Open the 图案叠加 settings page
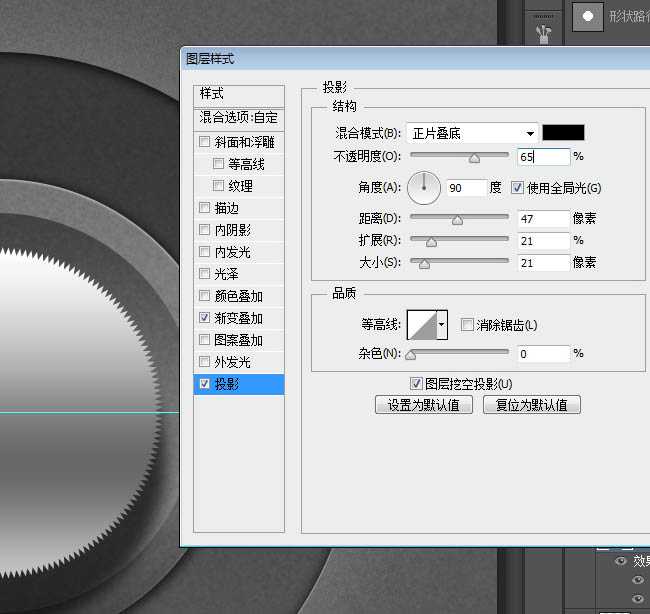 [x=238, y=340]
